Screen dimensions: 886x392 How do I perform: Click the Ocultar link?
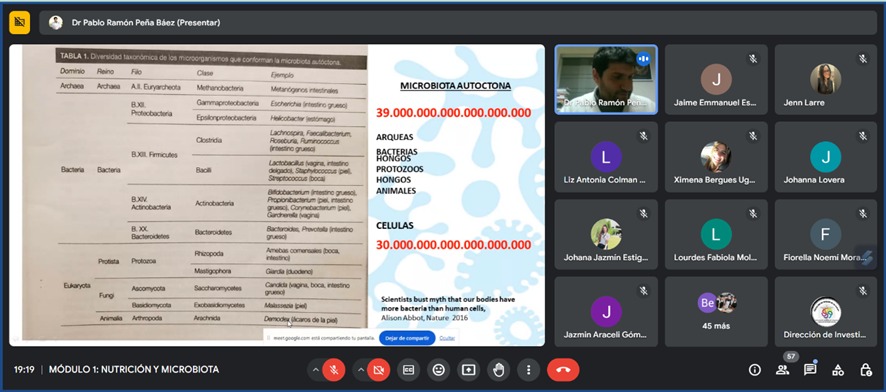click(448, 338)
